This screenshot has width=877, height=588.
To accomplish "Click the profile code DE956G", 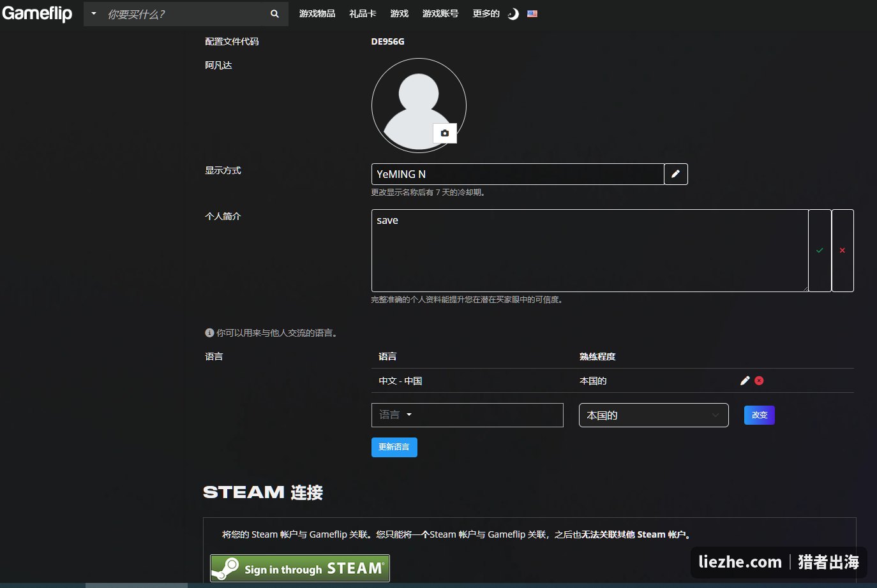I will coord(387,41).
